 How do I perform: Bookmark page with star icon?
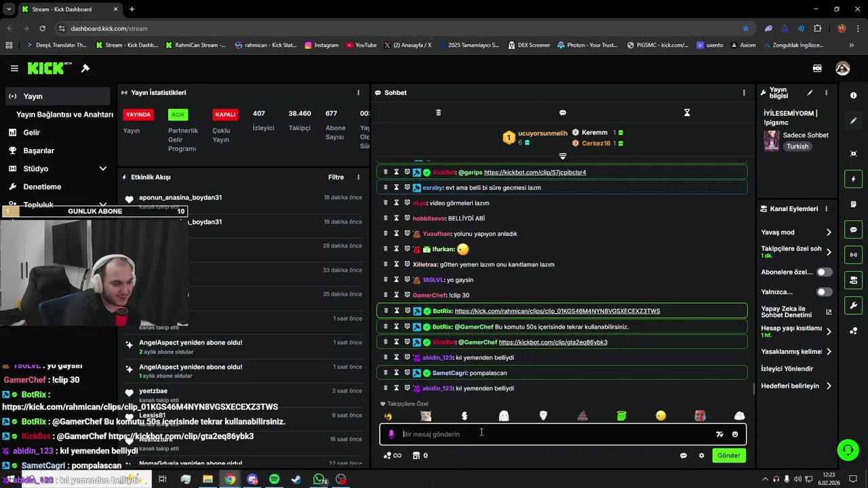coord(746,28)
